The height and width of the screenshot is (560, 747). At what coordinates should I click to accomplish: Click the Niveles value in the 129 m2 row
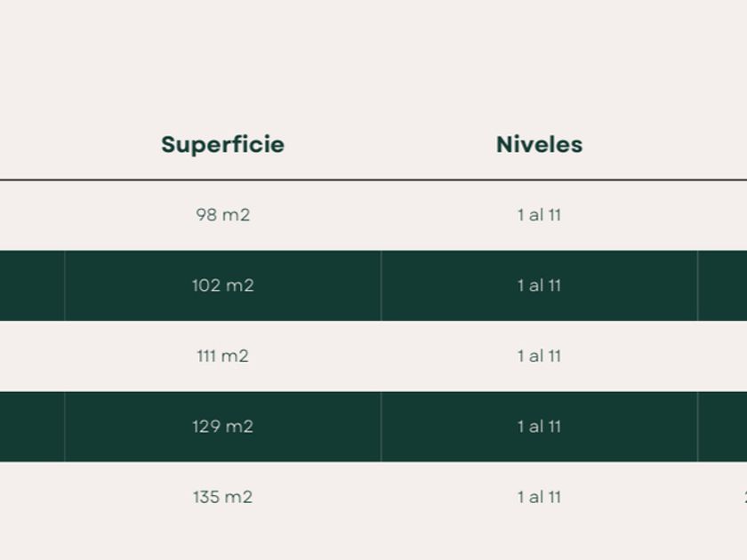(x=539, y=427)
